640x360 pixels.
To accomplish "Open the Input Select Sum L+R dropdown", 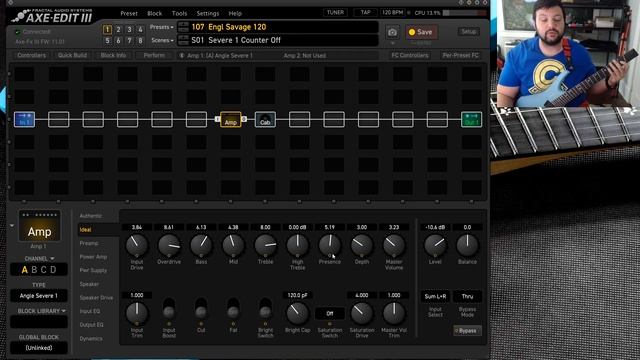I will (435, 296).
